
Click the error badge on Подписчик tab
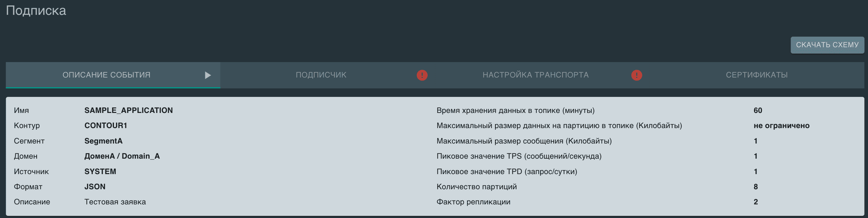423,75
